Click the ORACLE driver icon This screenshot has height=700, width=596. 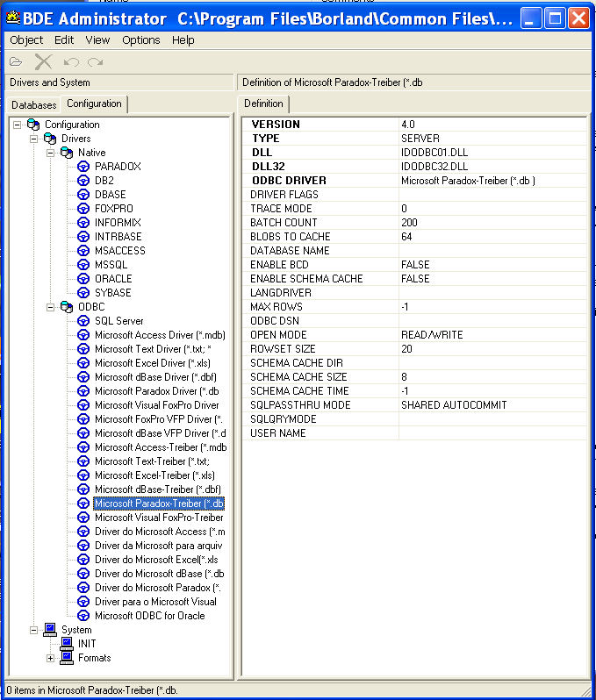pyautogui.click(x=83, y=279)
